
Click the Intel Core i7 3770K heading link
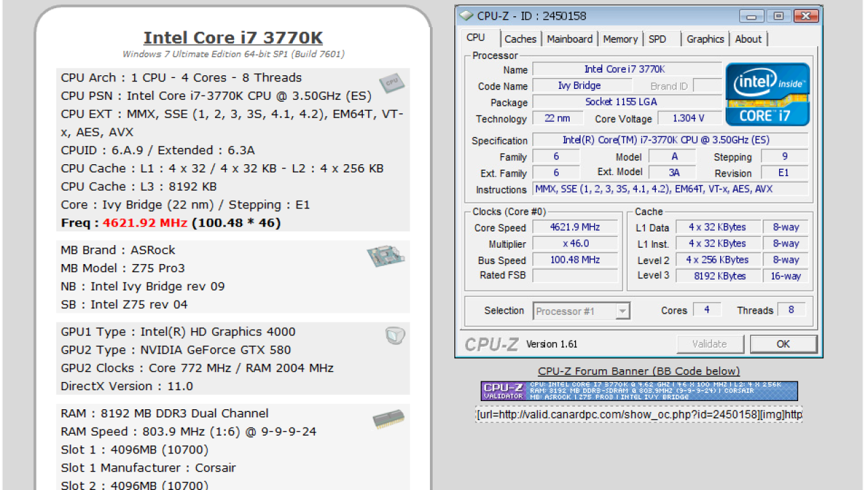233,38
